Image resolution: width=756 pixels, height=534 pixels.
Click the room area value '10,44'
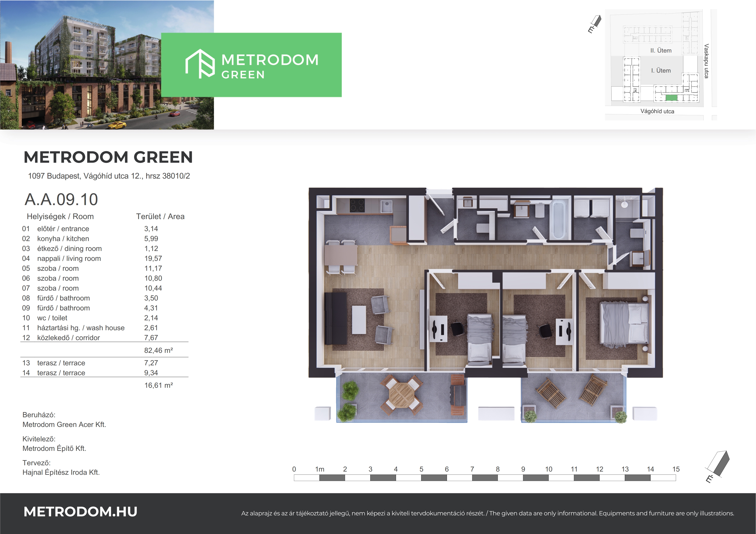pos(153,288)
